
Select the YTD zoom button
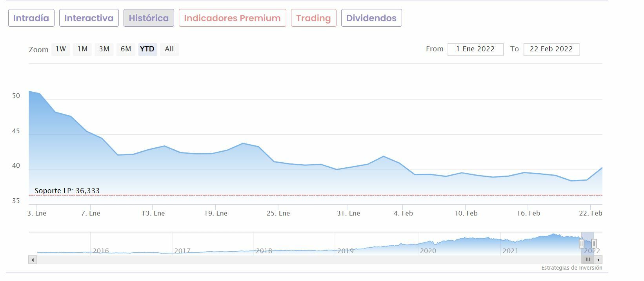click(x=147, y=49)
